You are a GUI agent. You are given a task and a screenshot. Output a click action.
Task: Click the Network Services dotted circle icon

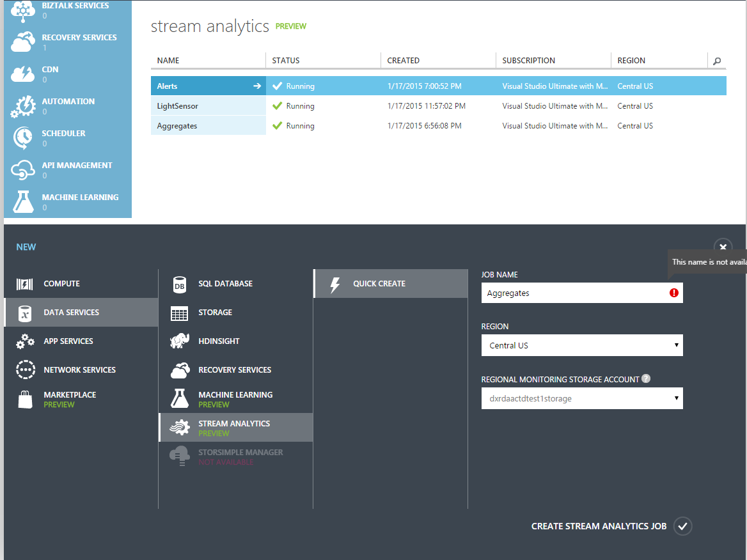coord(25,370)
